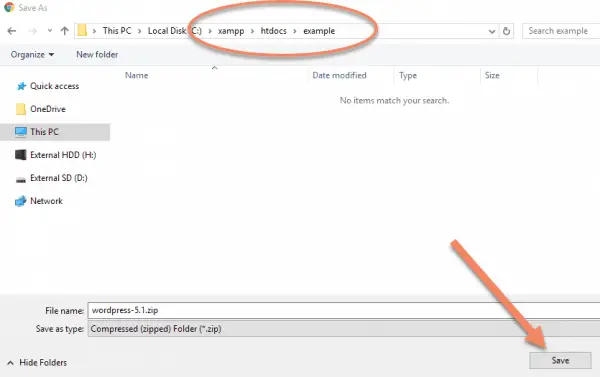Sort by the Name column

click(x=137, y=75)
